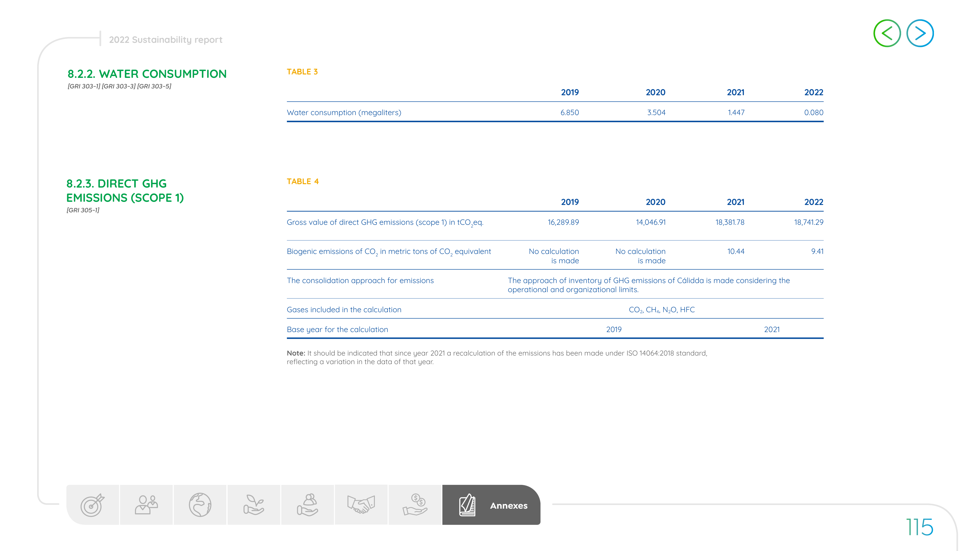980x551 pixels.
Task: Select emissions value 14,046.91
Action: pyautogui.click(x=651, y=222)
